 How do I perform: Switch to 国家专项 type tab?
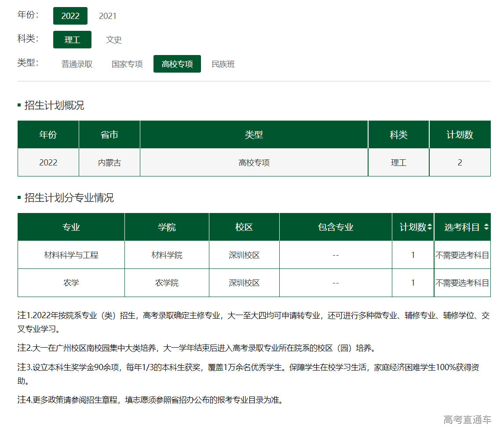pyautogui.click(x=127, y=64)
